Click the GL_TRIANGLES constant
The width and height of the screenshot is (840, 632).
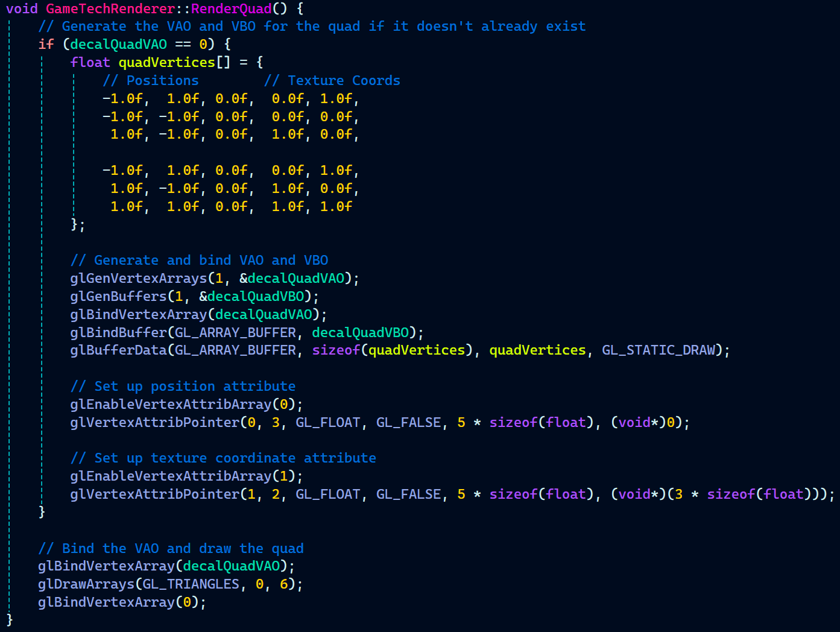[x=191, y=584]
